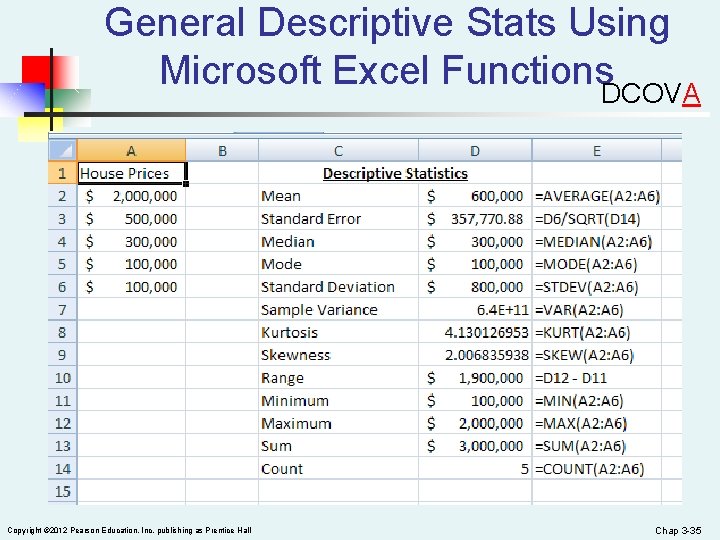
Task: Click the =D12 - D11 formula cell
Action: (x=596, y=378)
